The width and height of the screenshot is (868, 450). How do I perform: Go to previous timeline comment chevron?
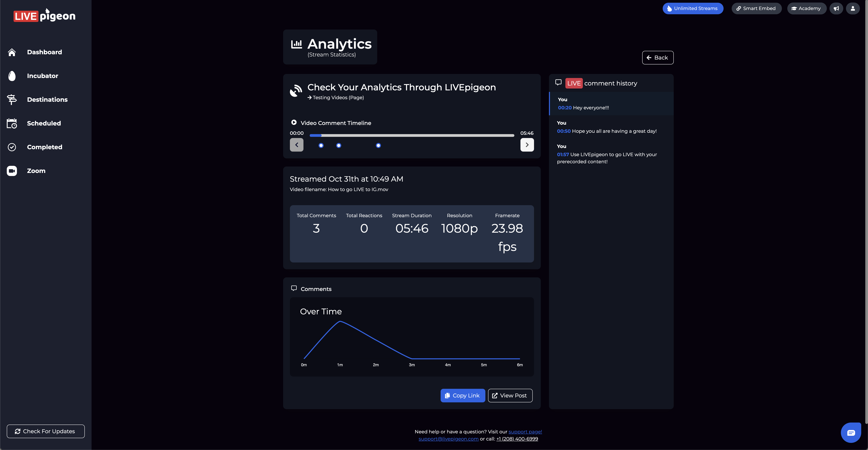297,145
